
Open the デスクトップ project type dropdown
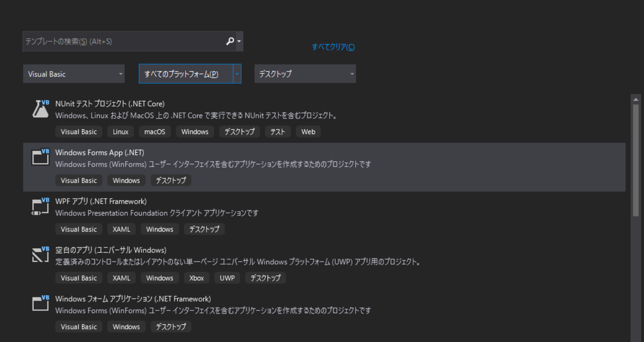click(305, 74)
